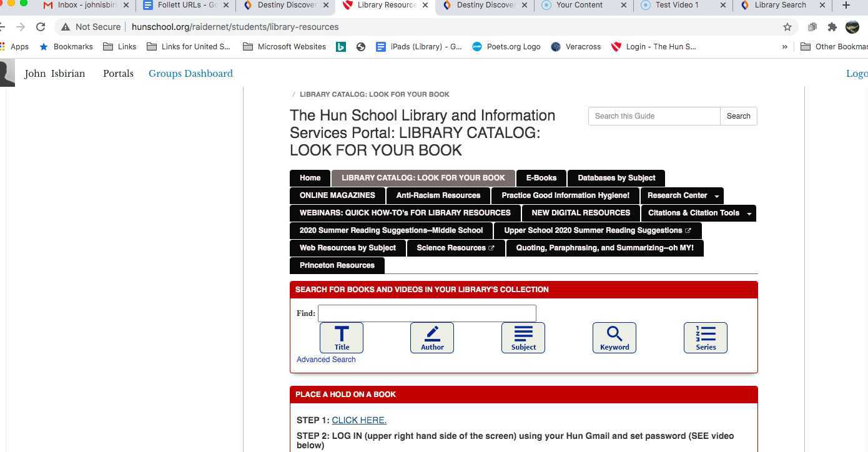Screen dimensions: 868x452
Task: Open the Apps bookmark shortcut
Action: pos(15,46)
